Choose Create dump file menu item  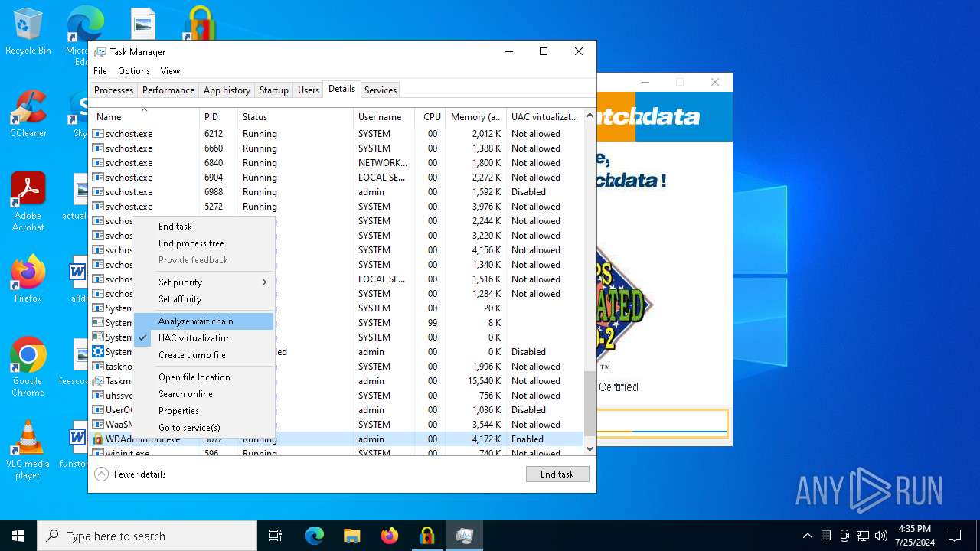tap(204, 355)
